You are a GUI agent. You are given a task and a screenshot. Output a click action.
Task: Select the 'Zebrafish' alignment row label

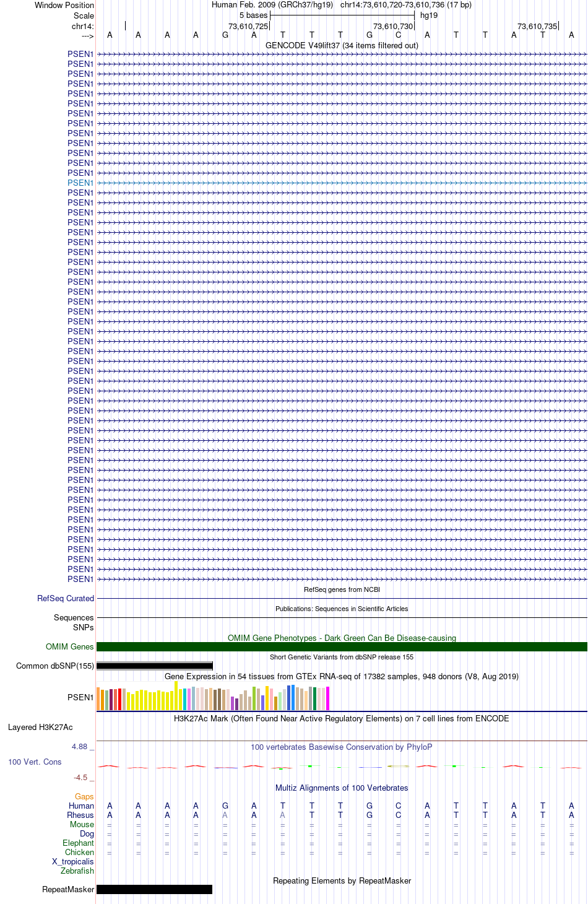point(77,871)
